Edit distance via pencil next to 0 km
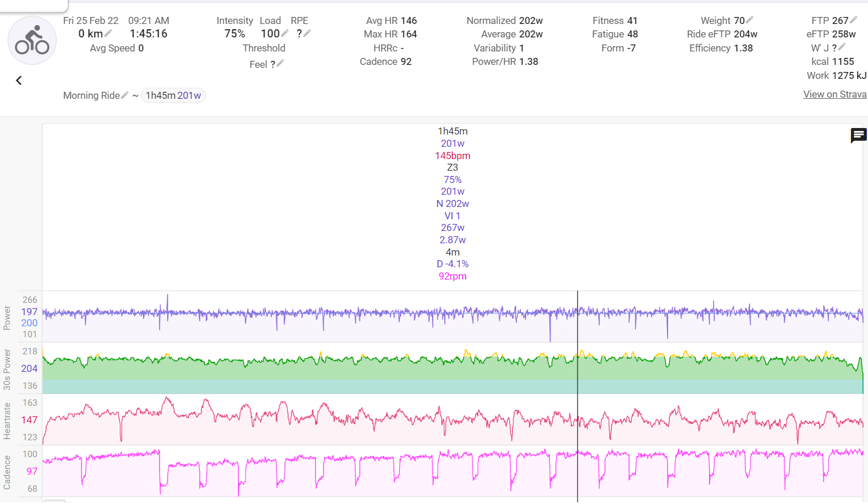This screenshot has width=868, height=504. pos(108,33)
